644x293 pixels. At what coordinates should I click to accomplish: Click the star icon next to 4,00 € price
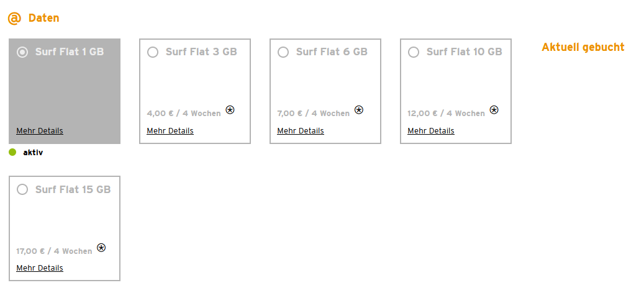click(230, 110)
